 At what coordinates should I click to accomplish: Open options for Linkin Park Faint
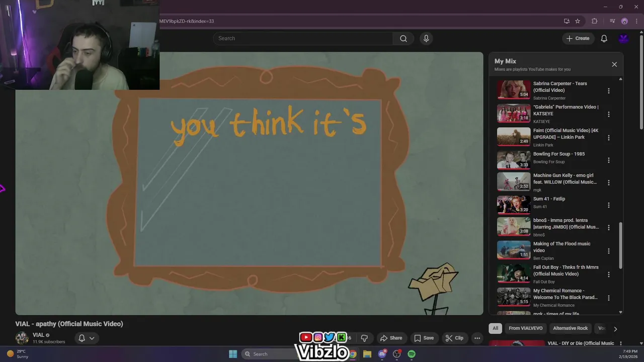(x=608, y=138)
